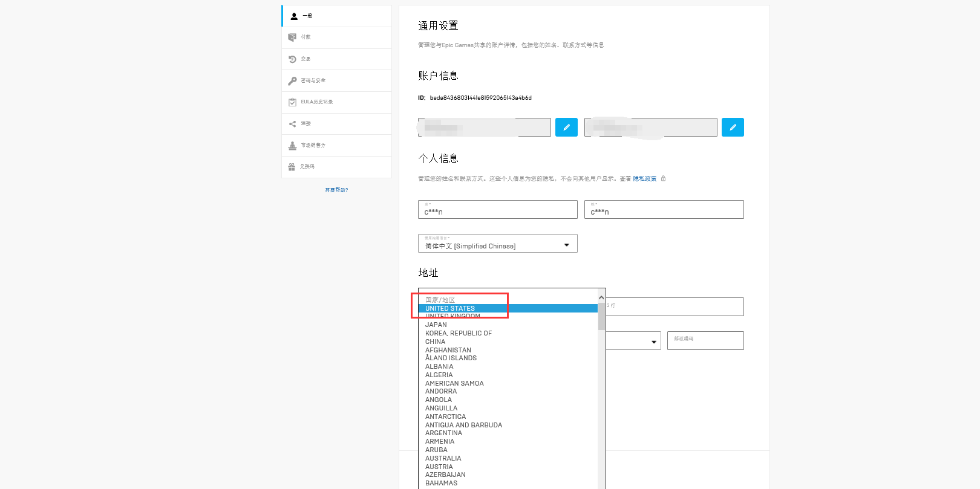Open the 简体中文 language dropdown
The width and height of the screenshot is (980, 489).
(498, 244)
